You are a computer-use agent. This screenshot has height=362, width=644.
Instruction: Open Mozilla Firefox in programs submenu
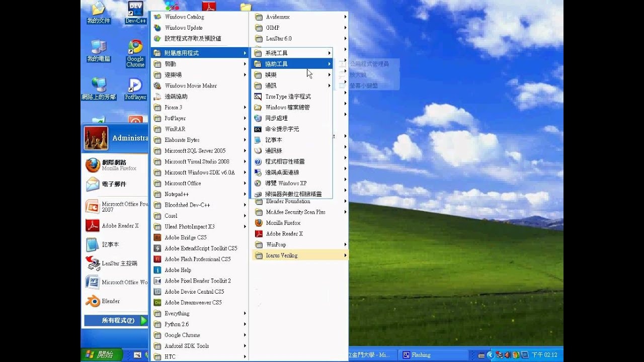pos(300,223)
